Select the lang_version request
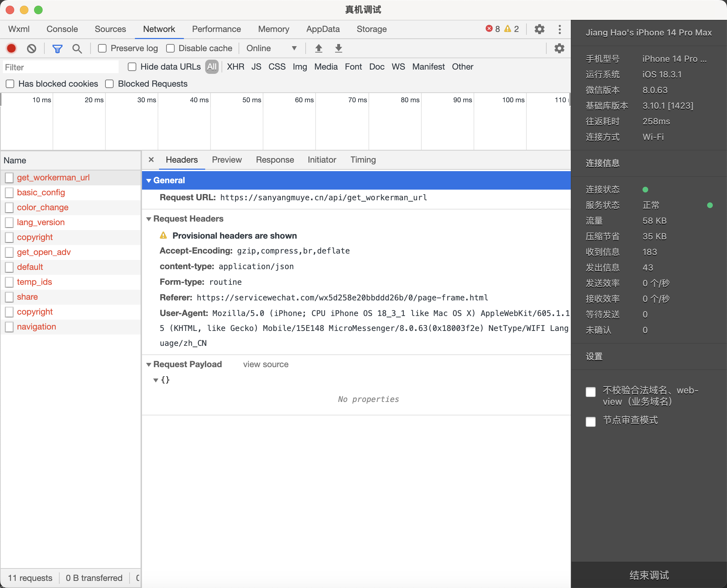Screen dimensions: 727x588 click(x=70, y=222)
